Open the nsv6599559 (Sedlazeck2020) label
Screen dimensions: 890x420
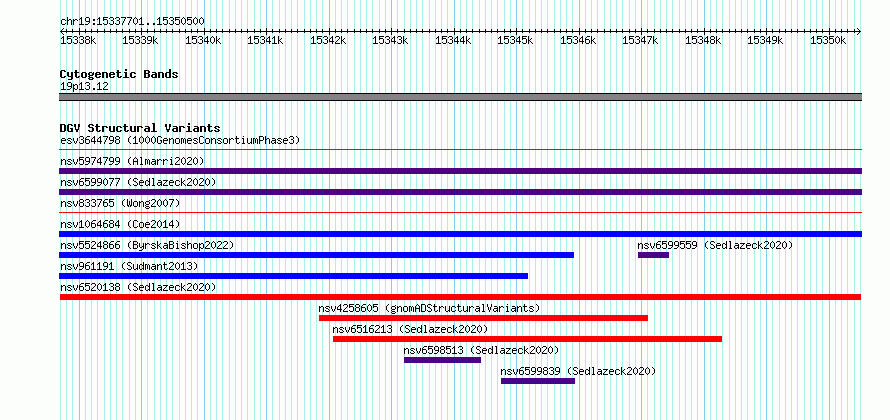tap(715, 245)
